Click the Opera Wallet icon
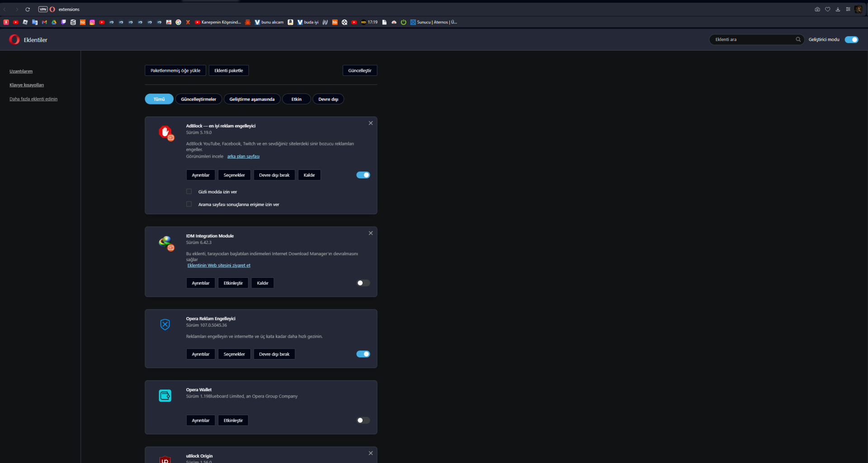 point(165,396)
